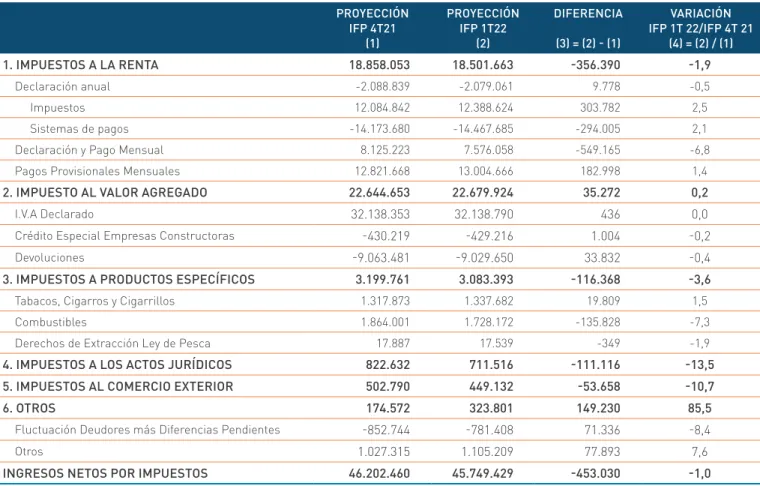Select the Combustibles row label
Image resolution: width=760 pixels, height=486 pixels.
point(51,322)
